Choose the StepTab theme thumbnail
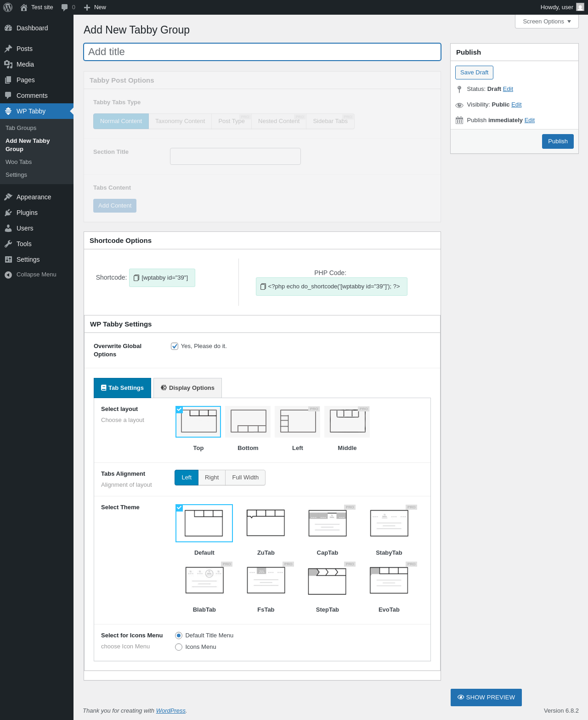 pyautogui.click(x=327, y=580)
